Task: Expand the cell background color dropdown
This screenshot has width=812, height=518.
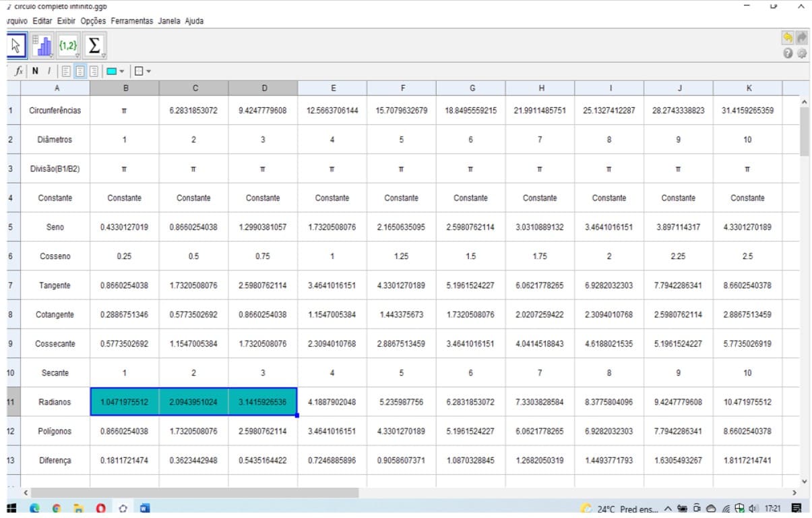Action: tap(121, 71)
